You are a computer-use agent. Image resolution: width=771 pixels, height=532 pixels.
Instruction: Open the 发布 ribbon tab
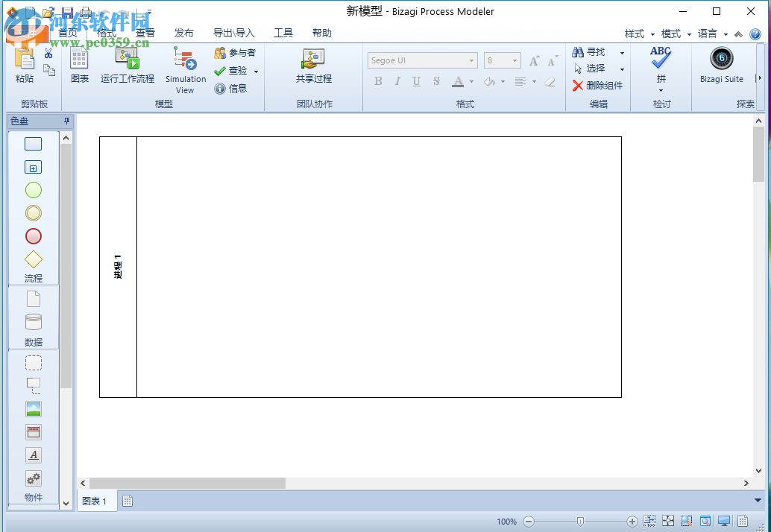(184, 33)
